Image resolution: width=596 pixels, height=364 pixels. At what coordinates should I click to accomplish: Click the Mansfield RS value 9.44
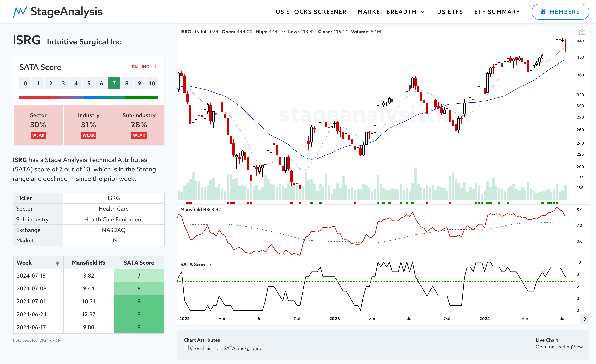click(x=89, y=288)
